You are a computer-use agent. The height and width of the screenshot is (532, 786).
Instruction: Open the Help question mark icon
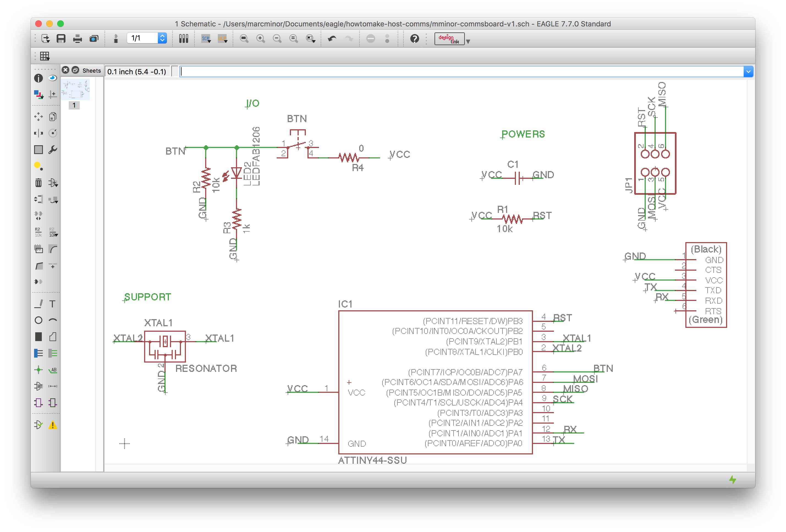415,39
